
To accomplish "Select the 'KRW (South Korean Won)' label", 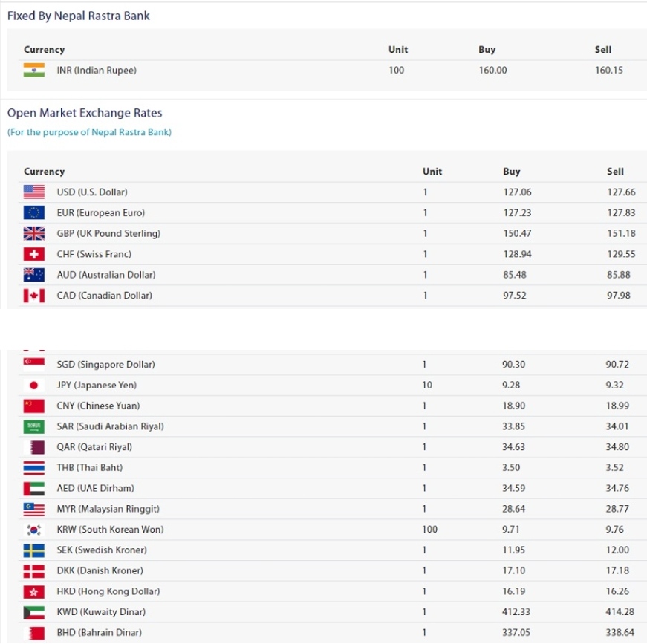I will [110, 530].
